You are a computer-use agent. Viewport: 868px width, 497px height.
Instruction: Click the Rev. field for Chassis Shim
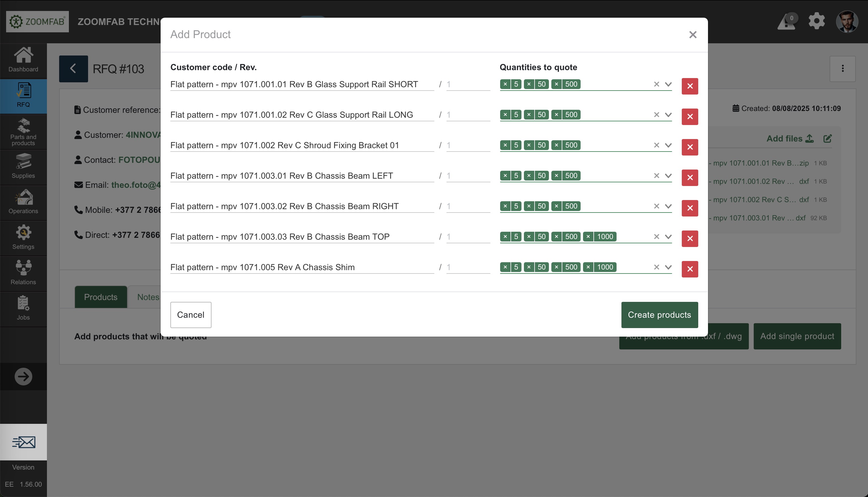468,267
